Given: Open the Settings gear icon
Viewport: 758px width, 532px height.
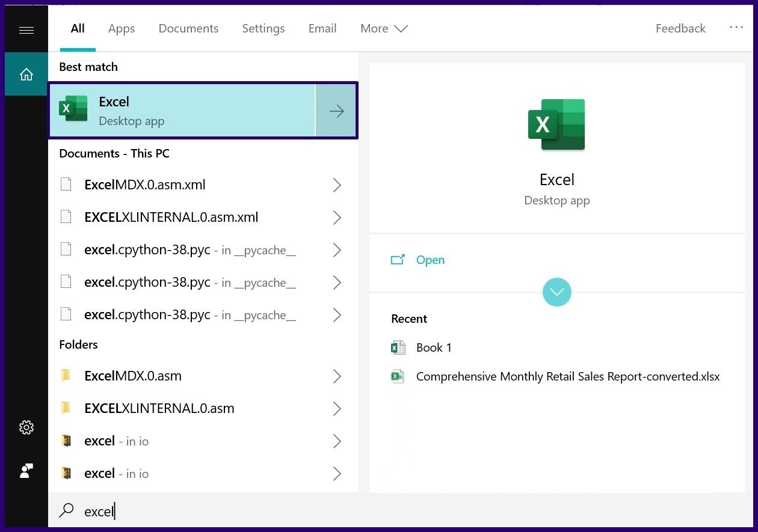Looking at the screenshot, I should 26,427.
